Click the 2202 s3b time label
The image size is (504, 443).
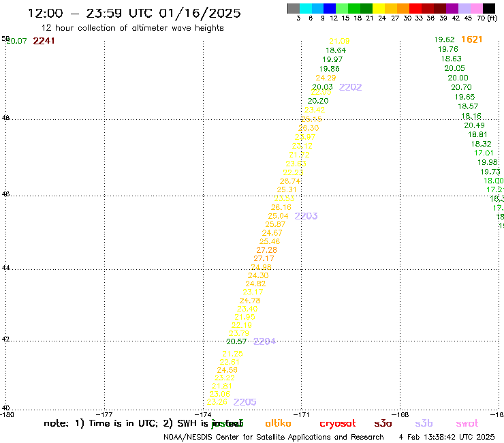click(350, 87)
